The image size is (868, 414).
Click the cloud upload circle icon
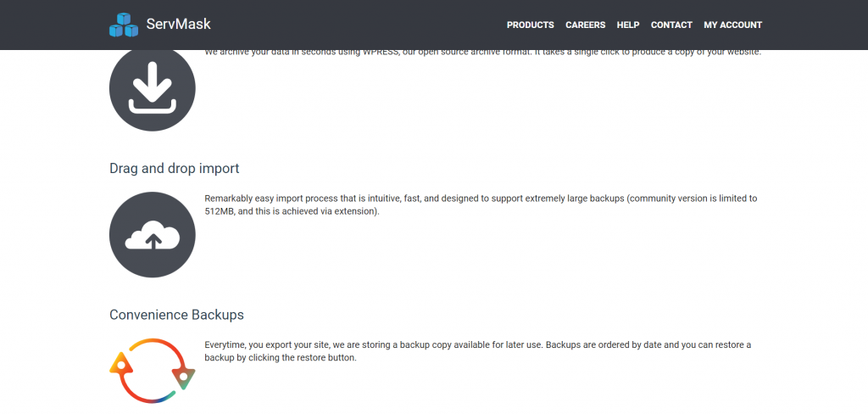(153, 235)
